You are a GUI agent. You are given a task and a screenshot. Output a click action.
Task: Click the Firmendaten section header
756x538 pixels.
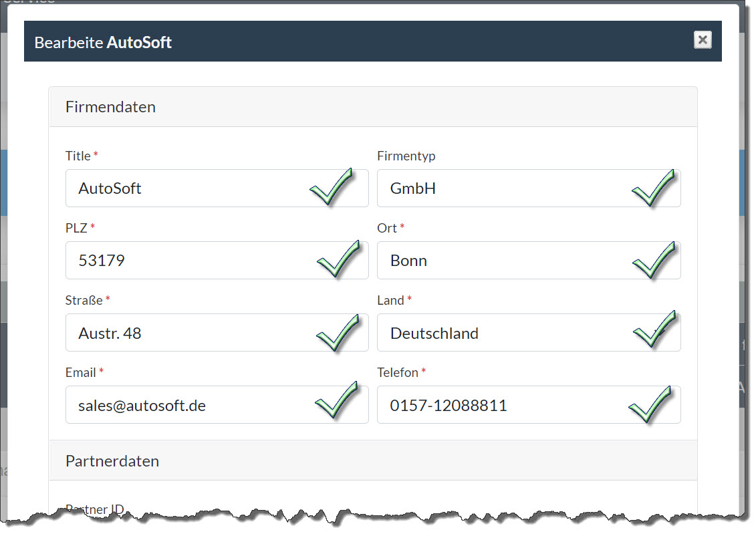click(110, 107)
